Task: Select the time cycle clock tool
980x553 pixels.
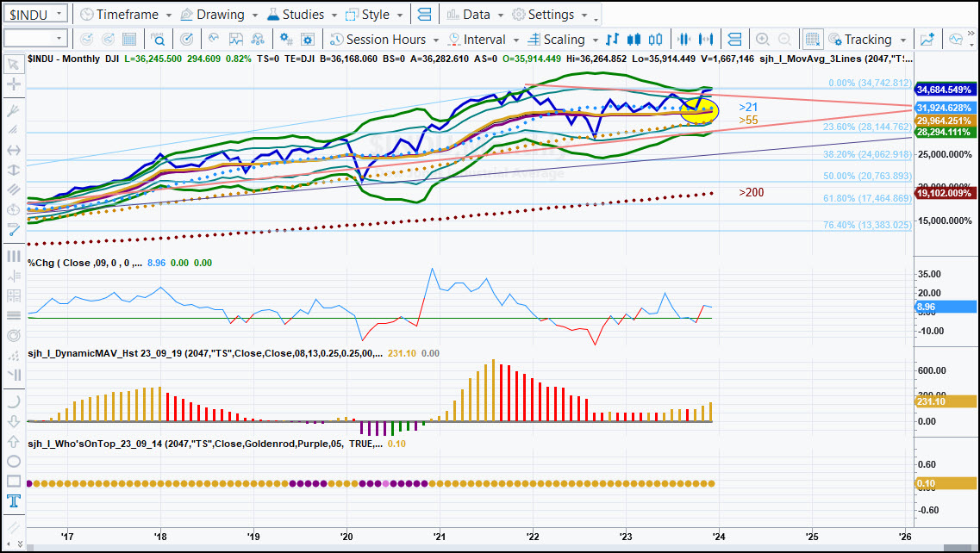Action: 13,209
